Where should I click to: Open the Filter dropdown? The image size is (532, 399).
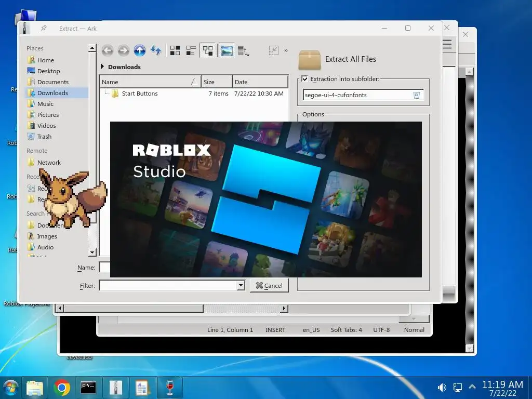click(x=241, y=285)
